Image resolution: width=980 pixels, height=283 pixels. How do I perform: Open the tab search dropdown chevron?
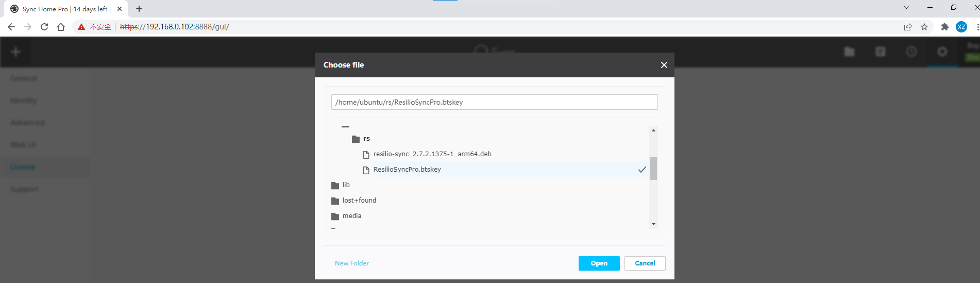pyautogui.click(x=906, y=7)
